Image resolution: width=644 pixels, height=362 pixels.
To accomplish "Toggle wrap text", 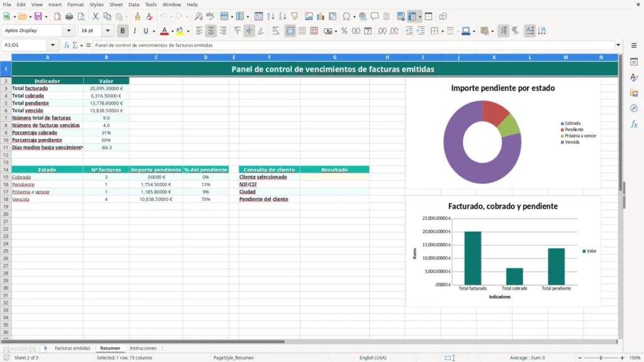I will pos(275,31).
